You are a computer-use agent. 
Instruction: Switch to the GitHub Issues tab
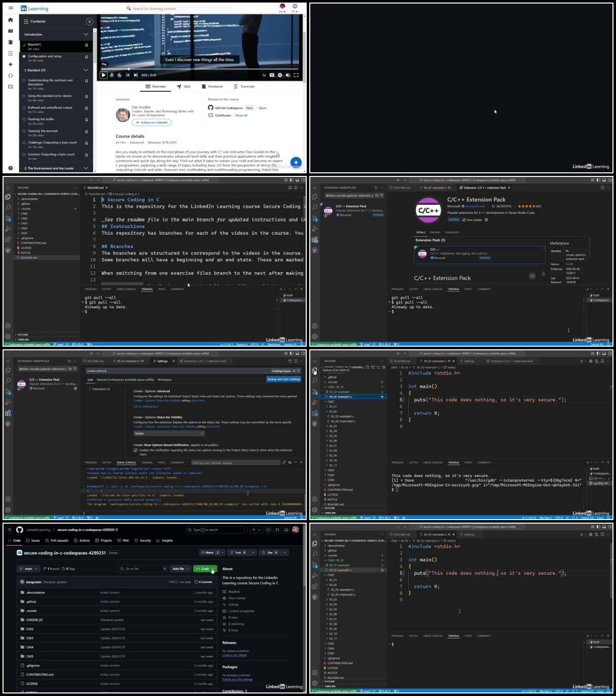tap(33, 541)
